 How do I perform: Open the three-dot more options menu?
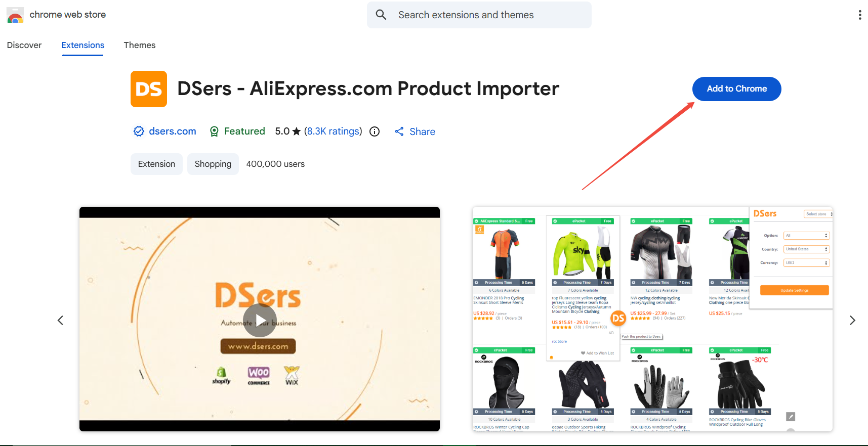[859, 15]
